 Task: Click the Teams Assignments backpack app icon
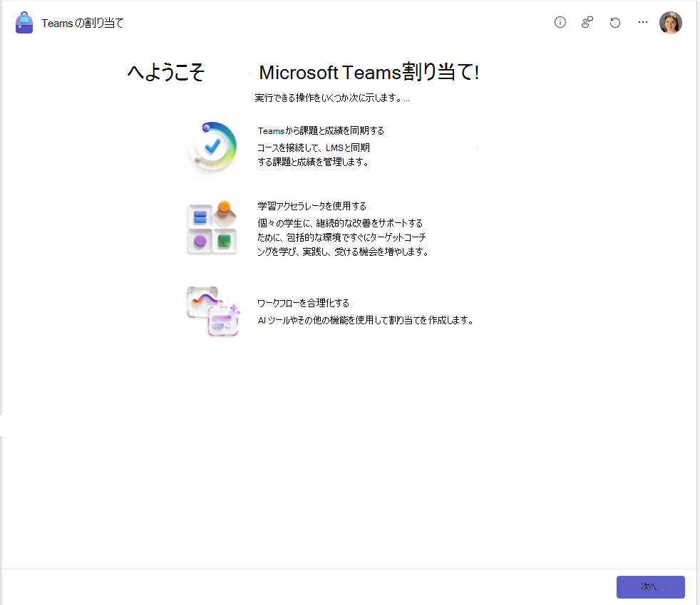[24, 23]
